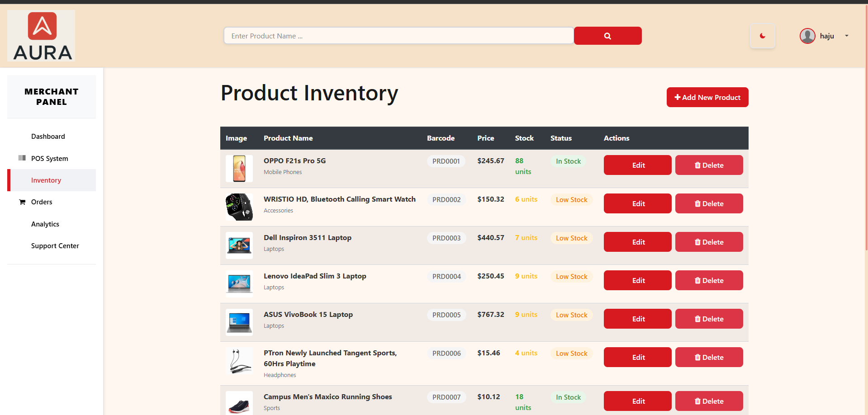Click barcode PRD0005
Image resolution: width=868 pixels, height=415 pixels.
tap(446, 315)
